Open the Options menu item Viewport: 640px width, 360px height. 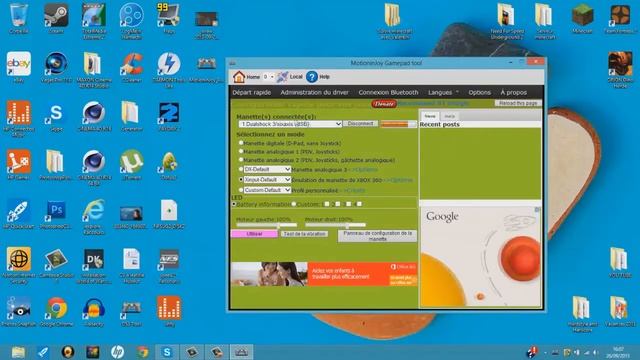tap(479, 93)
